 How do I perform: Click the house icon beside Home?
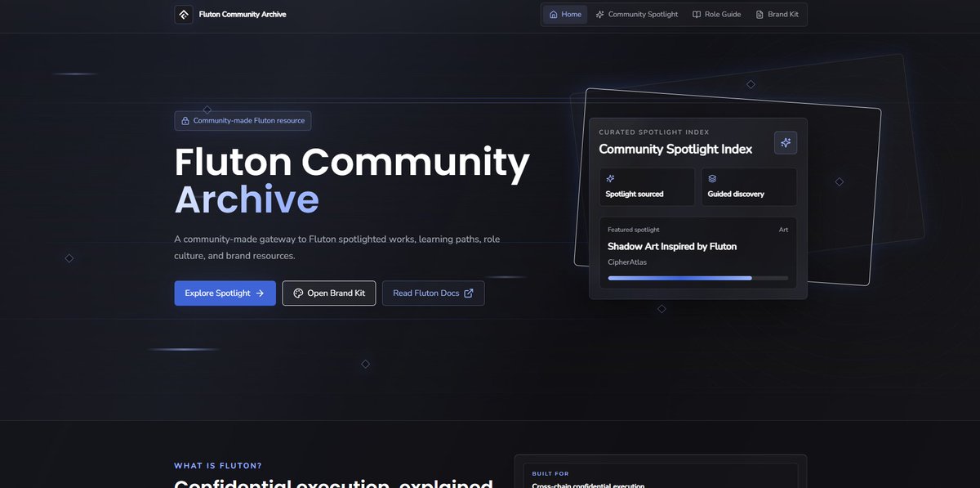coord(554,15)
